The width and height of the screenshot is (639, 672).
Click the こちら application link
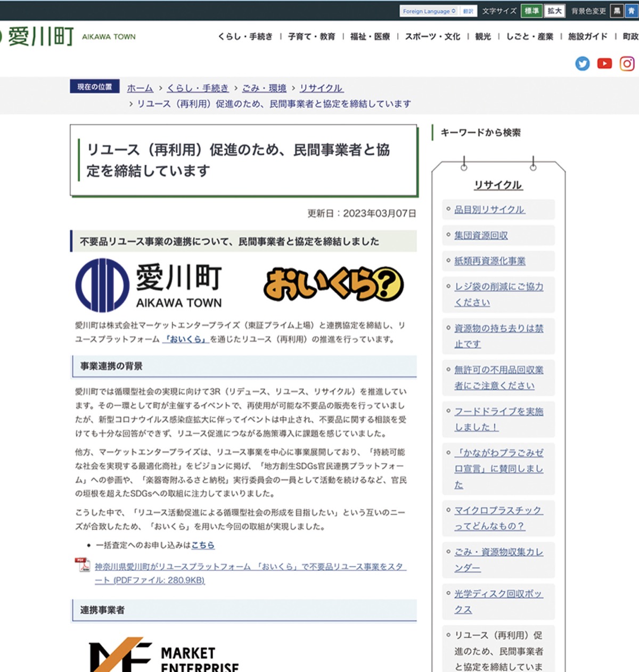[203, 545]
